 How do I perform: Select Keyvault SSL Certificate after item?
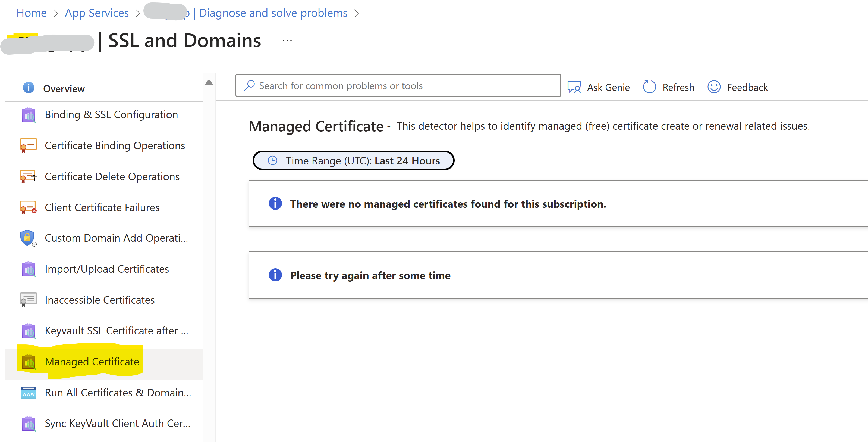(116, 331)
